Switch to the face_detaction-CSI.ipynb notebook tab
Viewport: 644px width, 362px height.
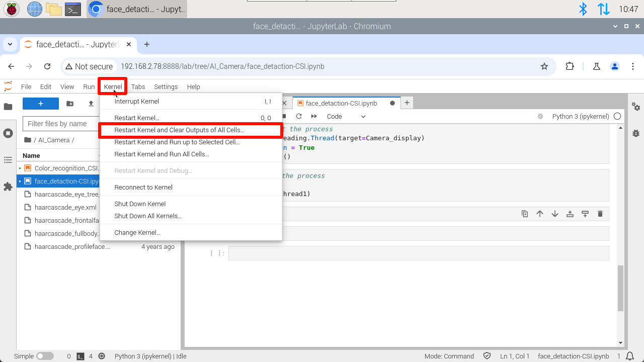(346, 103)
